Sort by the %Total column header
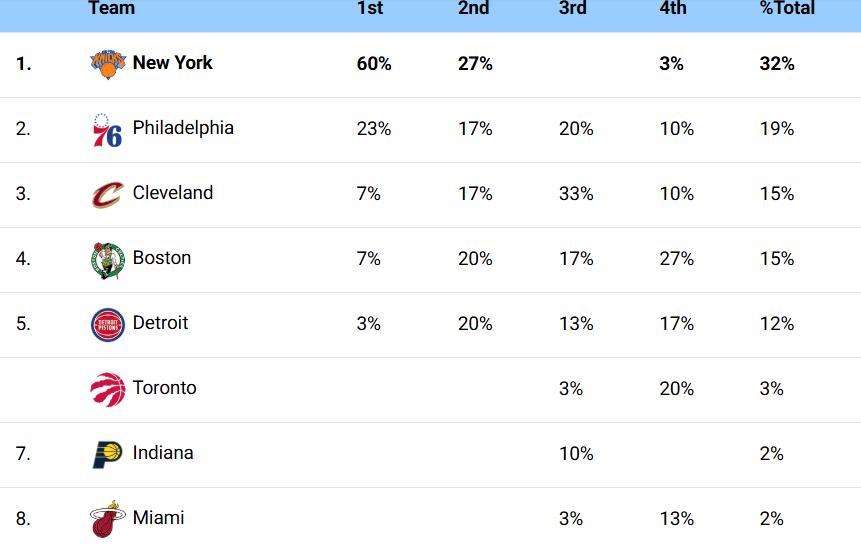The image size is (861, 548). tap(787, 8)
